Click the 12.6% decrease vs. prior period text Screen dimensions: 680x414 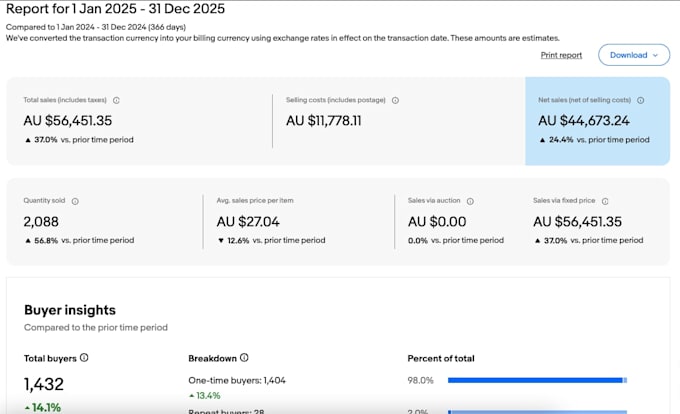271,240
